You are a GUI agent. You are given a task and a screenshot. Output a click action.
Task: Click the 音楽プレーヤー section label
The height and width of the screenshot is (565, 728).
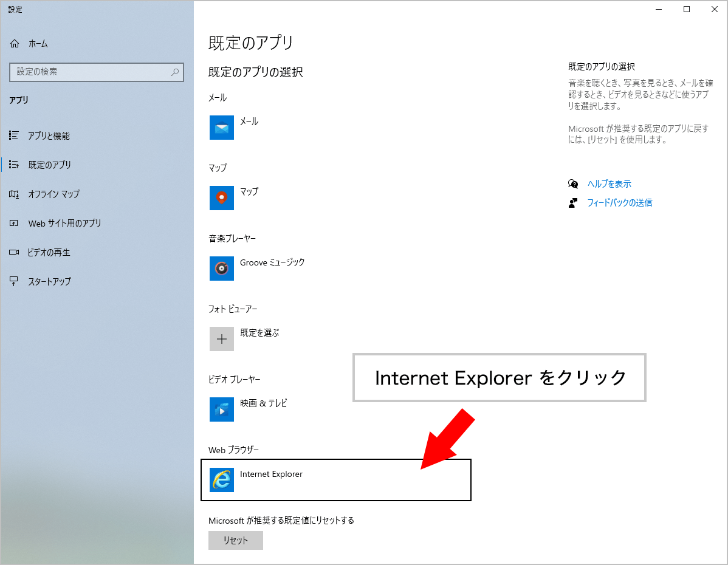[232, 239]
